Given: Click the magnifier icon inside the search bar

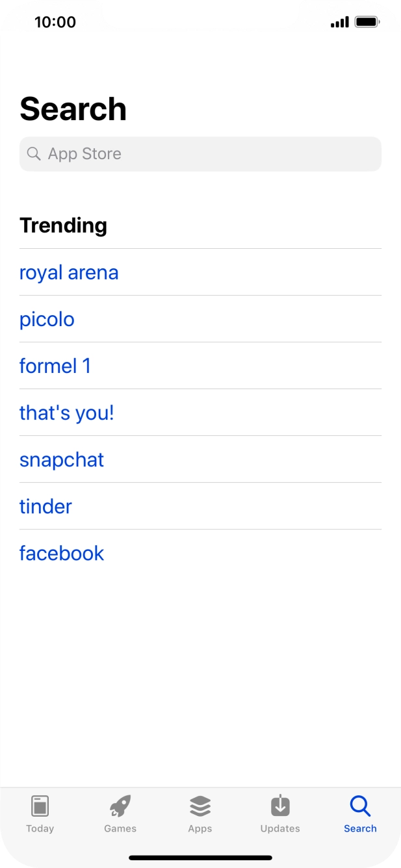Looking at the screenshot, I should [34, 154].
